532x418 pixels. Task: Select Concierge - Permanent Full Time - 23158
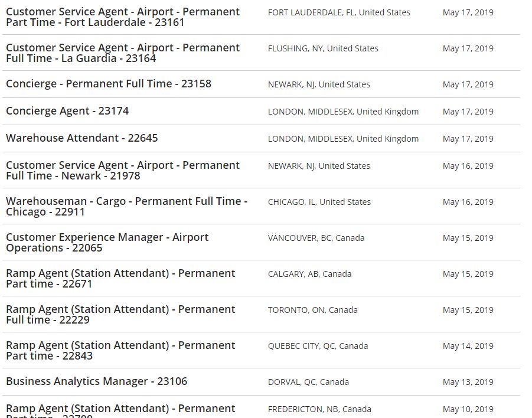(x=109, y=84)
